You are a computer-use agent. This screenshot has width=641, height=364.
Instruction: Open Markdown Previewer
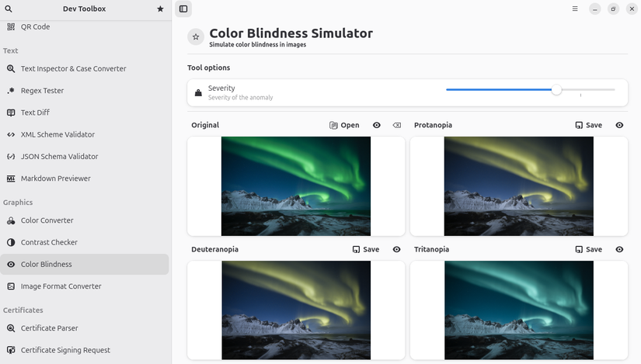[x=84, y=179]
